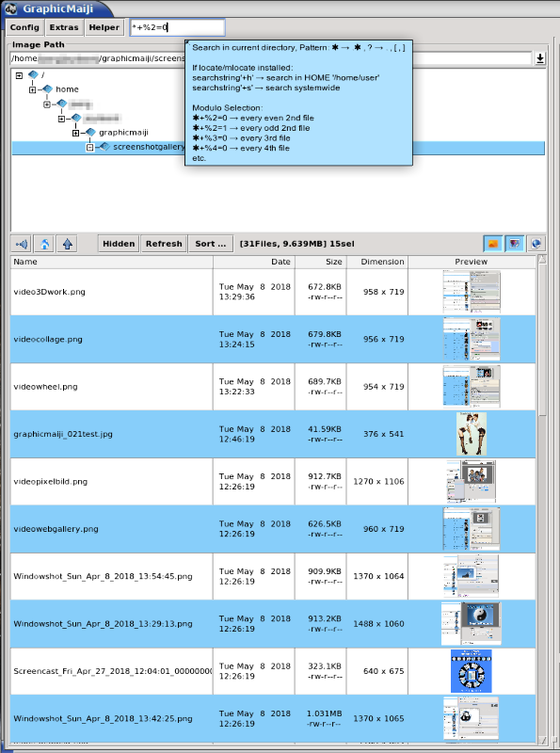Click the Dimension column header
The image size is (560, 753).
click(377, 262)
